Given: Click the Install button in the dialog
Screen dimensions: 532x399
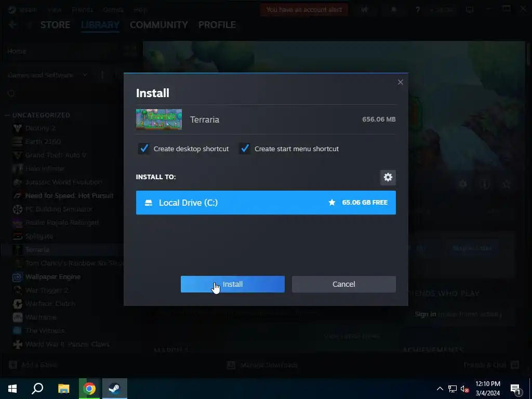Looking at the screenshot, I should 232,284.
